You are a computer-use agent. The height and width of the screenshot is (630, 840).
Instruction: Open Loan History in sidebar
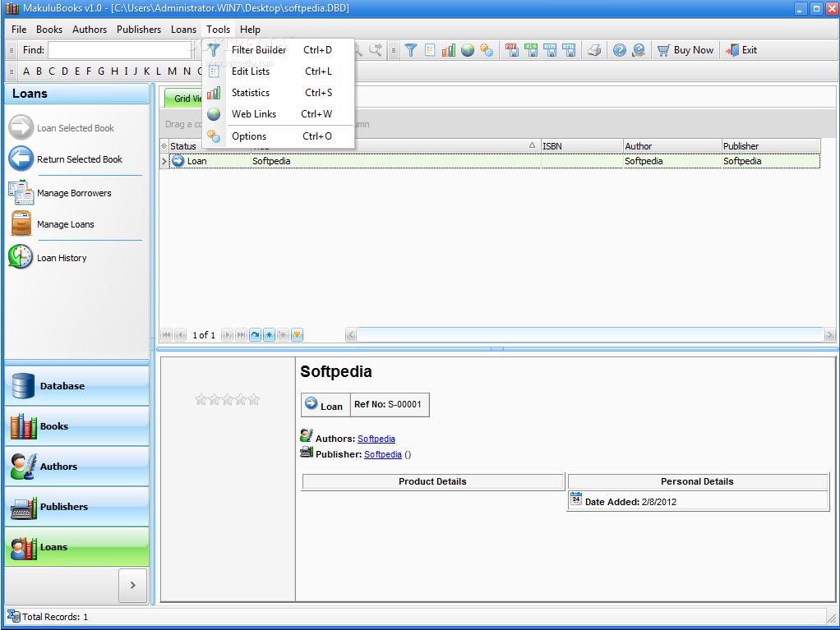62,257
